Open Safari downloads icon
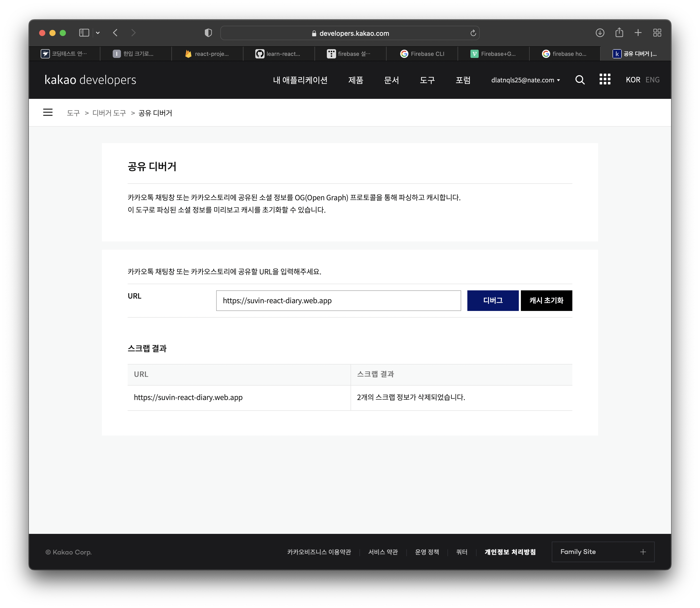This screenshot has height=608, width=700. (x=600, y=33)
